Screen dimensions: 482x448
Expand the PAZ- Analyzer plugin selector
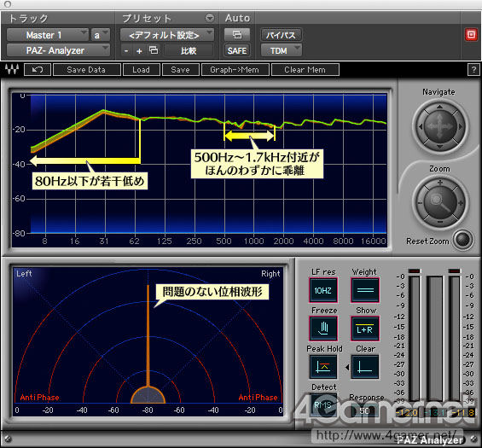58,50
